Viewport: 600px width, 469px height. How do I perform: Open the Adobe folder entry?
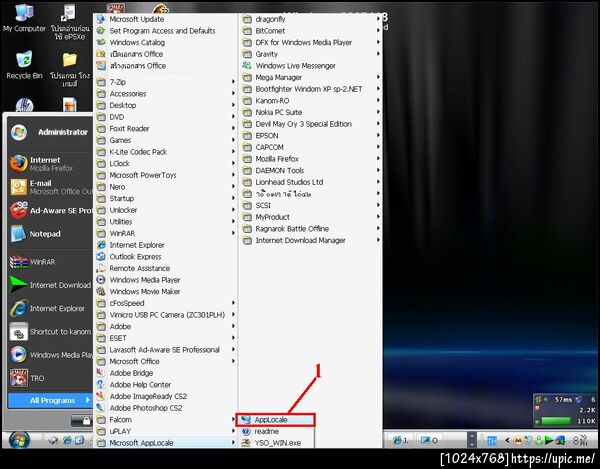166,326
